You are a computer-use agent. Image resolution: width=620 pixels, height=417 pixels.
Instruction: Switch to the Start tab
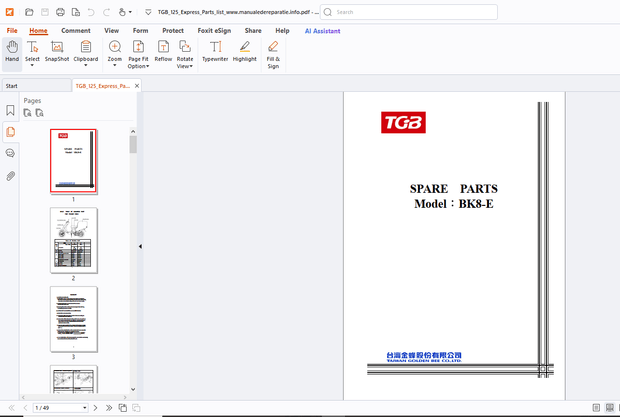pyautogui.click(x=12, y=86)
